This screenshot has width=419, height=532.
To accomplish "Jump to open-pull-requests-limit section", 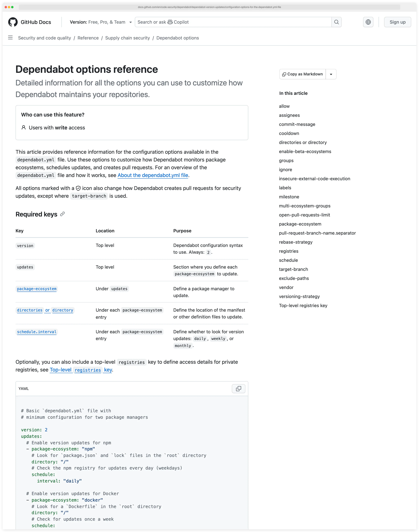I will [x=304, y=215].
